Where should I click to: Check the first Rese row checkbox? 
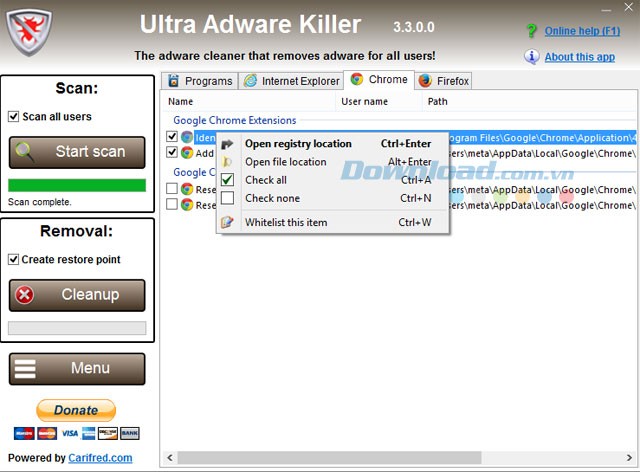click(x=172, y=188)
